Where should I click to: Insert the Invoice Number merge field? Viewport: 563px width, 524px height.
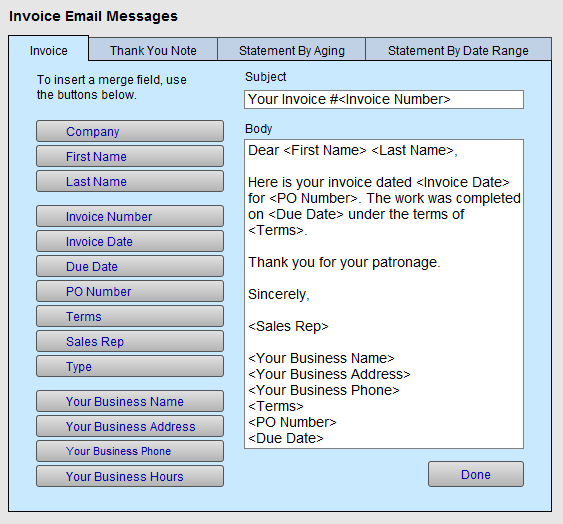point(130,216)
